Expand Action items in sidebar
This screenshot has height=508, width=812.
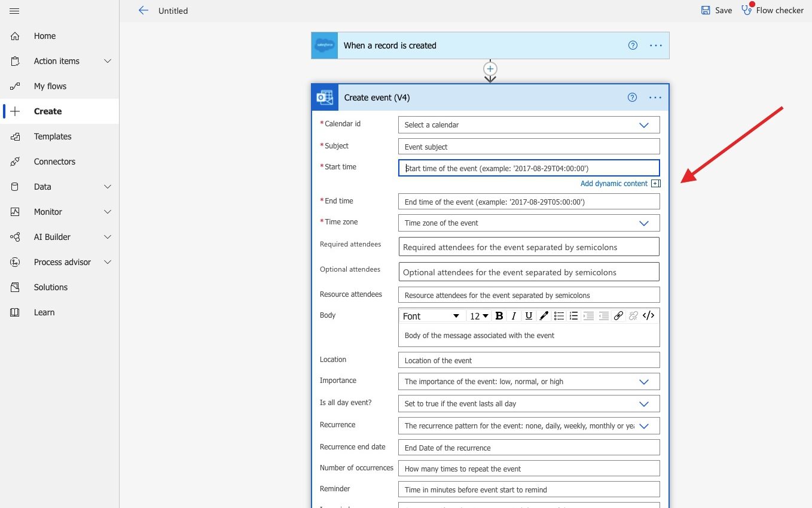108,61
